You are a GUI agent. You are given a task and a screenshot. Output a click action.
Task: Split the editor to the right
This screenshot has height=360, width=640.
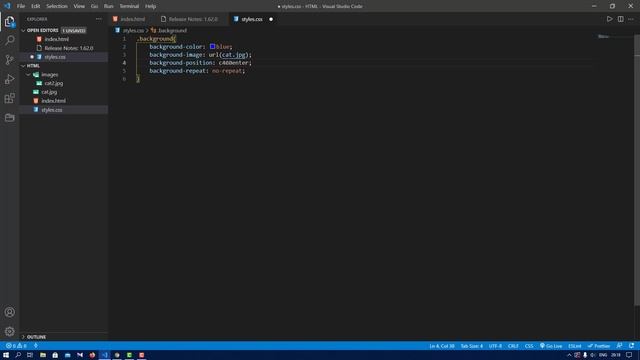click(x=620, y=19)
